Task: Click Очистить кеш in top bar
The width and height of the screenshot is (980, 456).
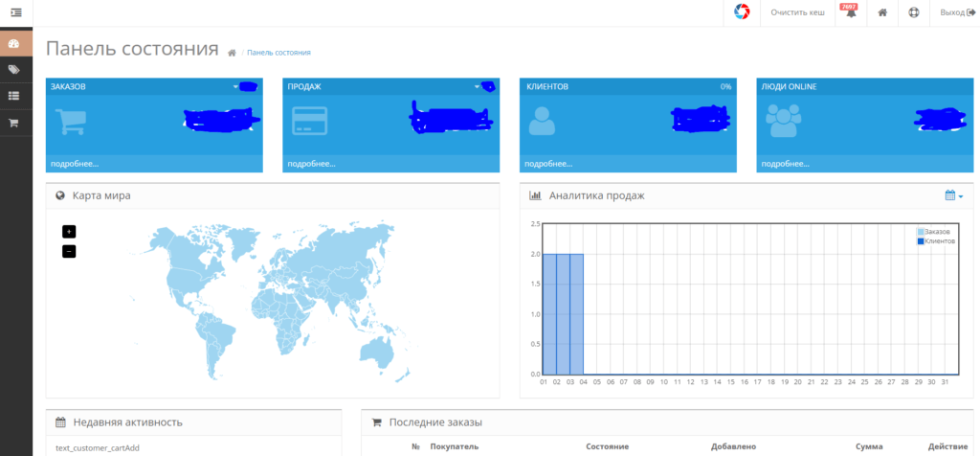Action: pos(797,12)
